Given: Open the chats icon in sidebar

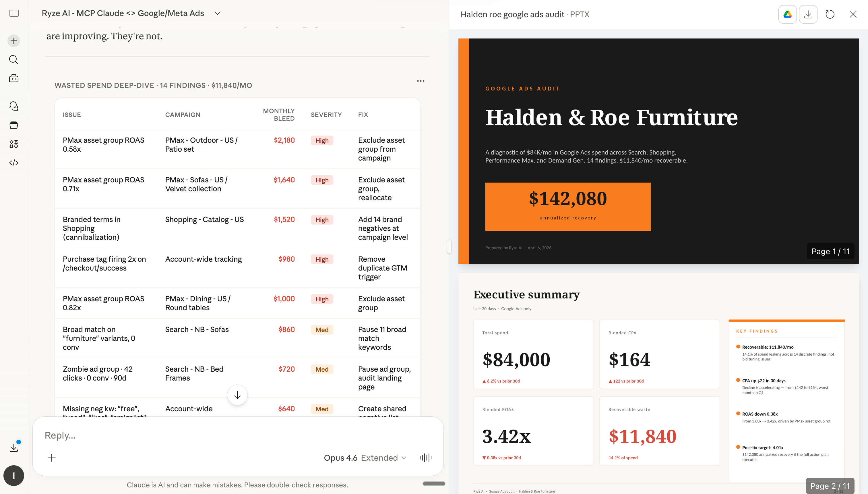Looking at the screenshot, I should (14, 106).
